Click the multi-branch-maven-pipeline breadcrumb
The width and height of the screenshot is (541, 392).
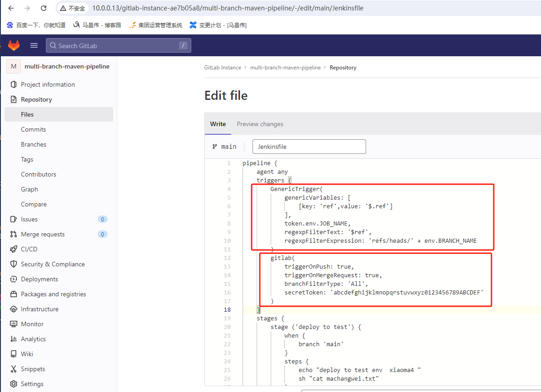pyautogui.click(x=285, y=68)
